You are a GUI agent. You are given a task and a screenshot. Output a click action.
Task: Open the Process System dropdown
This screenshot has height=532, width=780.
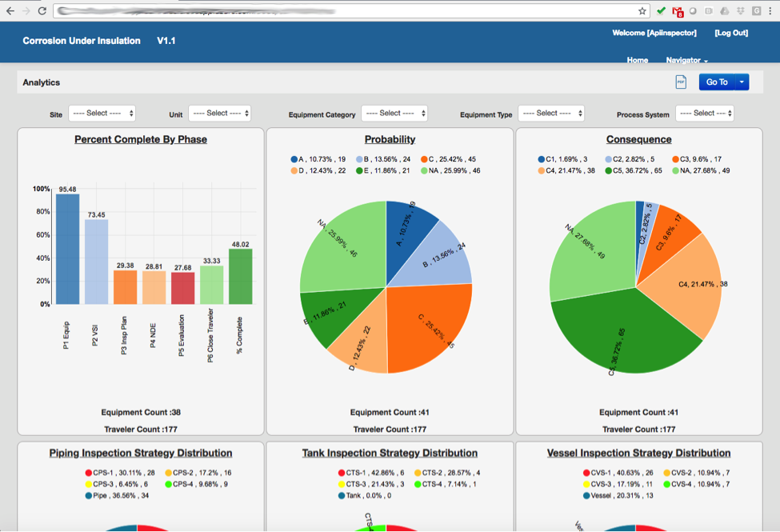pyautogui.click(x=704, y=114)
